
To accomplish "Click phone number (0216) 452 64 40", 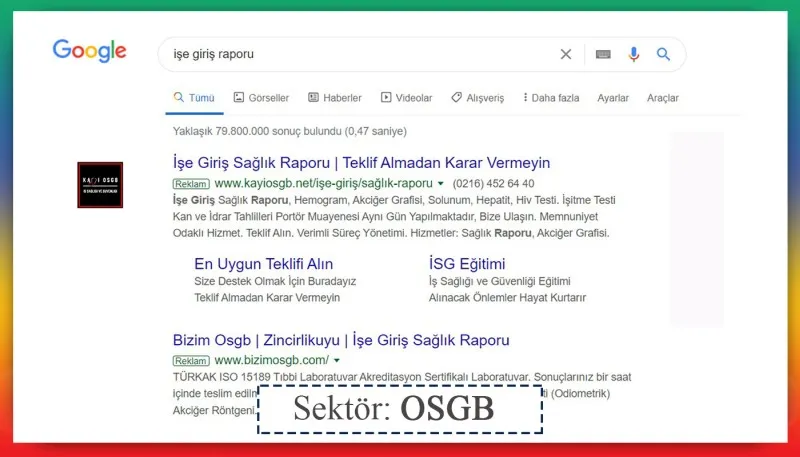I will pyautogui.click(x=493, y=184).
